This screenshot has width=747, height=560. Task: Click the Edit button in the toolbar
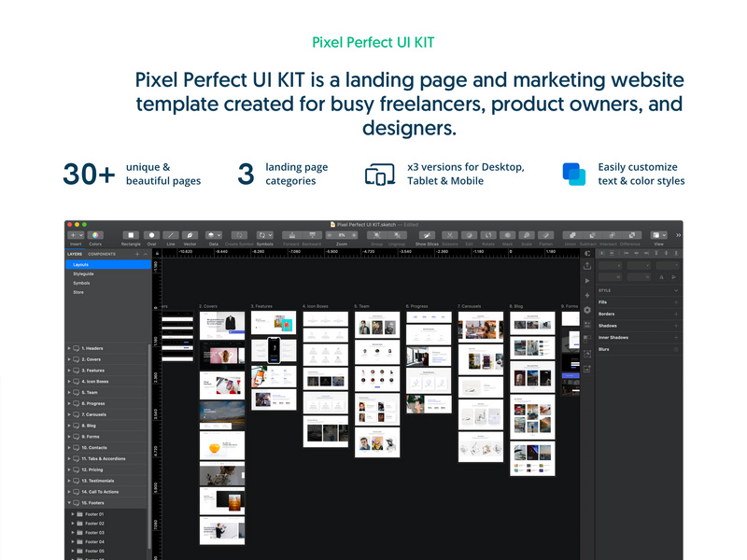click(471, 234)
